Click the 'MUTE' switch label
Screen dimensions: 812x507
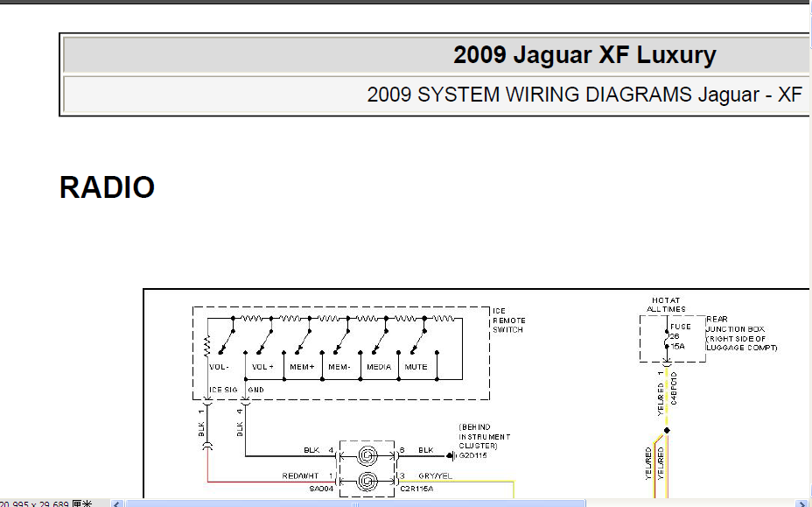[x=416, y=367]
